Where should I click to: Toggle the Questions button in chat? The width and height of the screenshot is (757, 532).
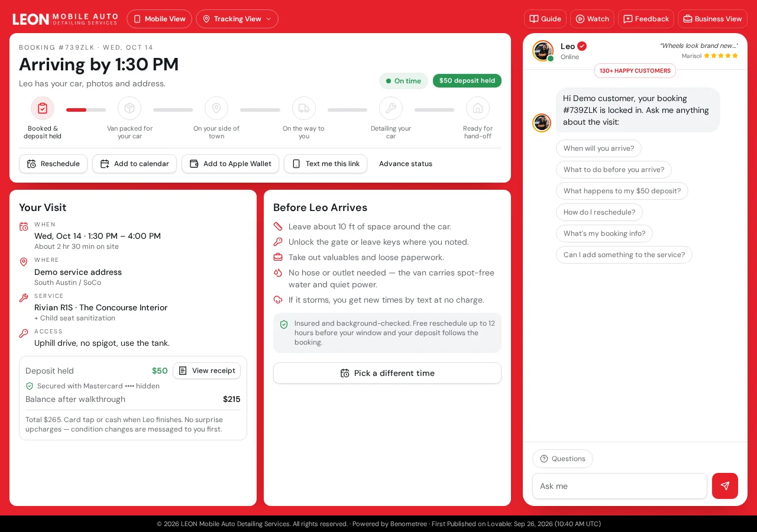(x=562, y=459)
